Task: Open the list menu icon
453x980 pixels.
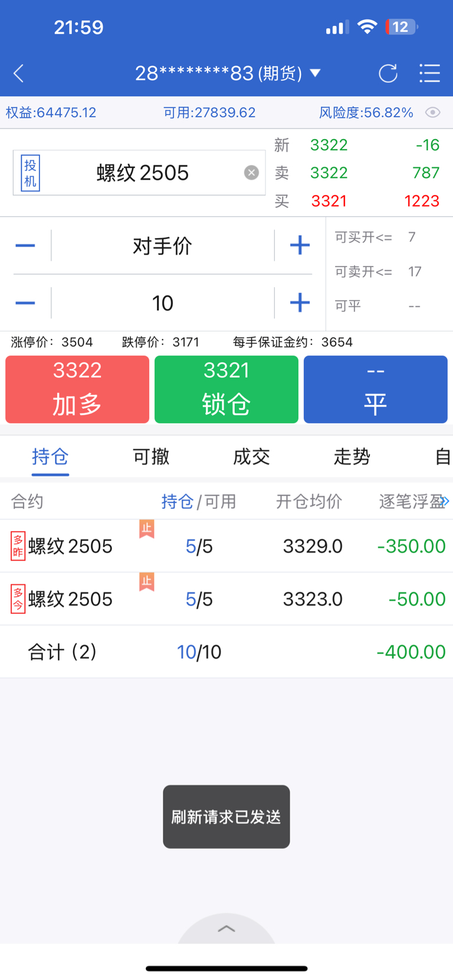Action: pos(429,73)
